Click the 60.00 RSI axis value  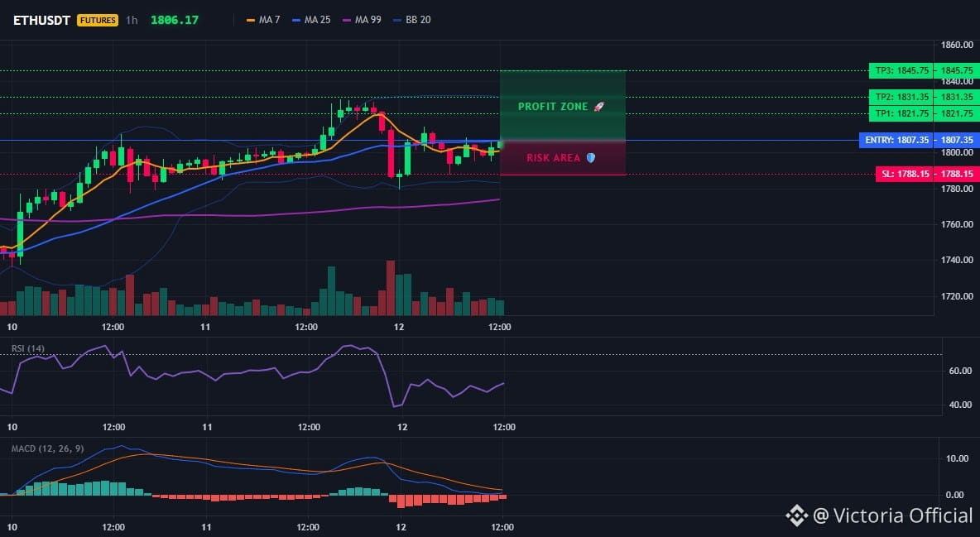(x=960, y=371)
